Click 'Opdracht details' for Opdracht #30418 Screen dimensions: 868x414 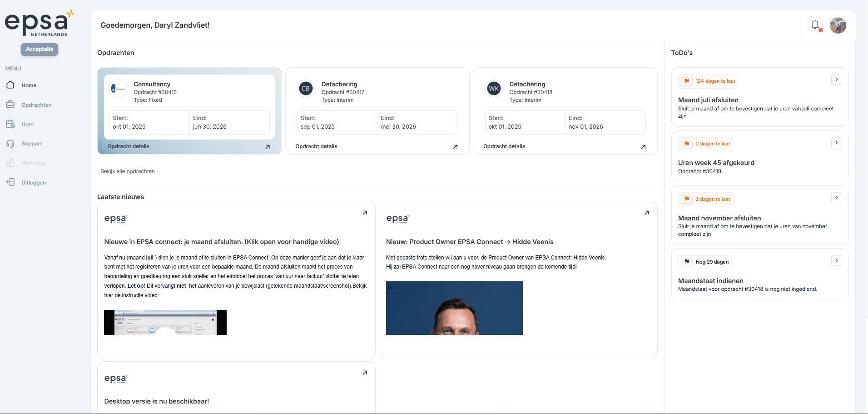(504, 146)
